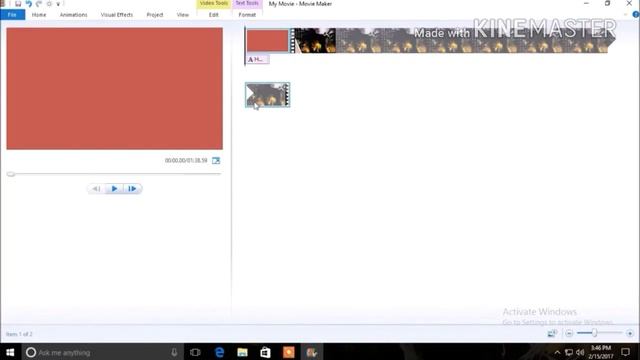This screenshot has height=360, width=640.
Task: Click the Cortana search box
Action: tap(102, 352)
